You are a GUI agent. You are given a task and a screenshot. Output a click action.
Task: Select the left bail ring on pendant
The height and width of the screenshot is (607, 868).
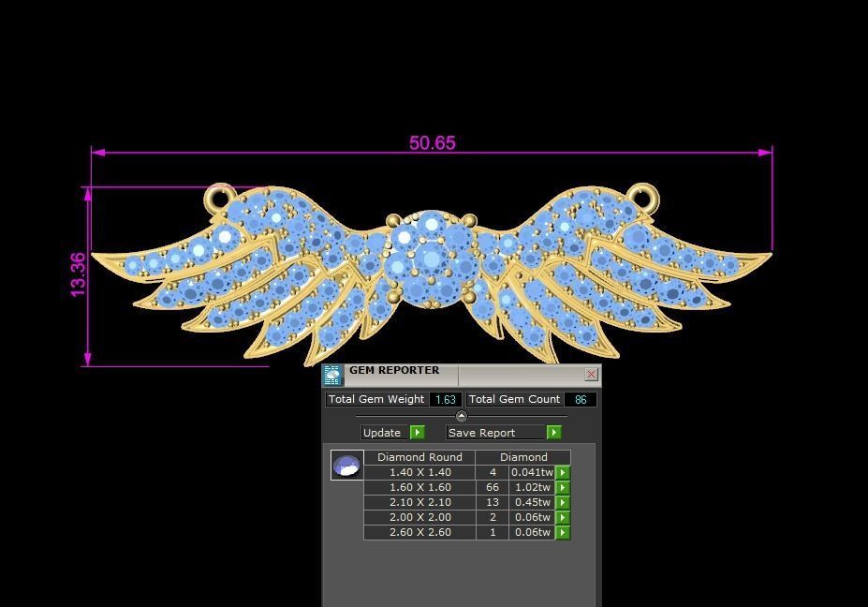click(220, 200)
